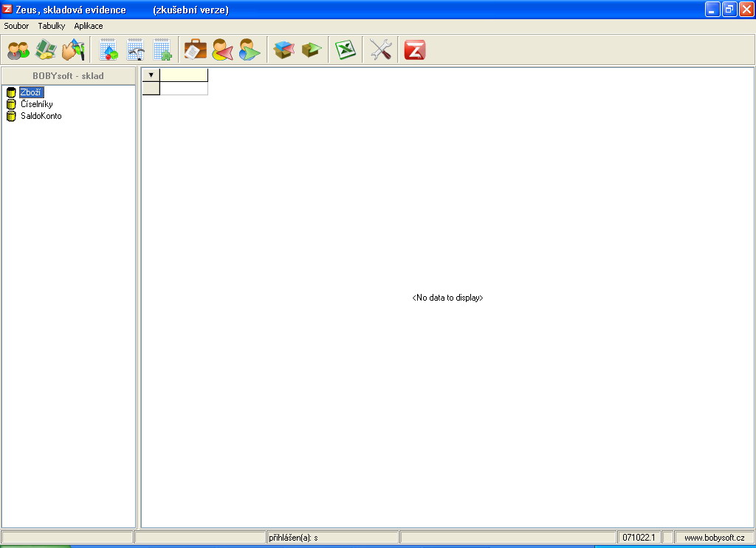Click database icon next to Zboží
The image size is (756, 548).
(11, 92)
